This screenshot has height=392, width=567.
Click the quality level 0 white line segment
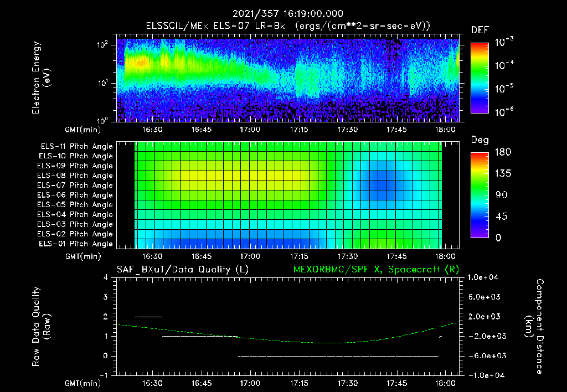(x=338, y=356)
